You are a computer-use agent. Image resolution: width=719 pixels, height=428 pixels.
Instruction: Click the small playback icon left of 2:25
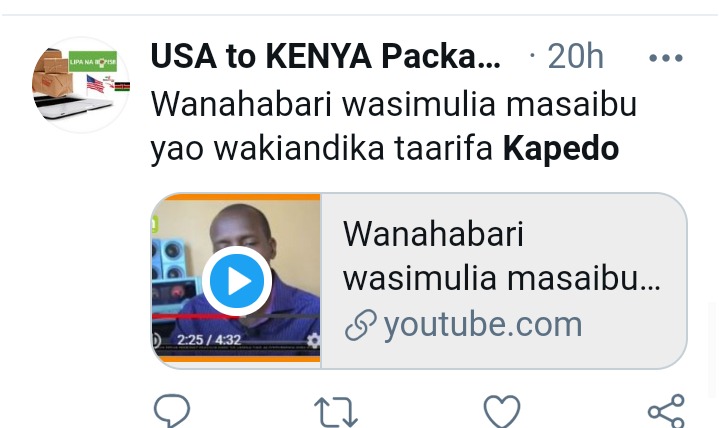pyautogui.click(x=156, y=340)
